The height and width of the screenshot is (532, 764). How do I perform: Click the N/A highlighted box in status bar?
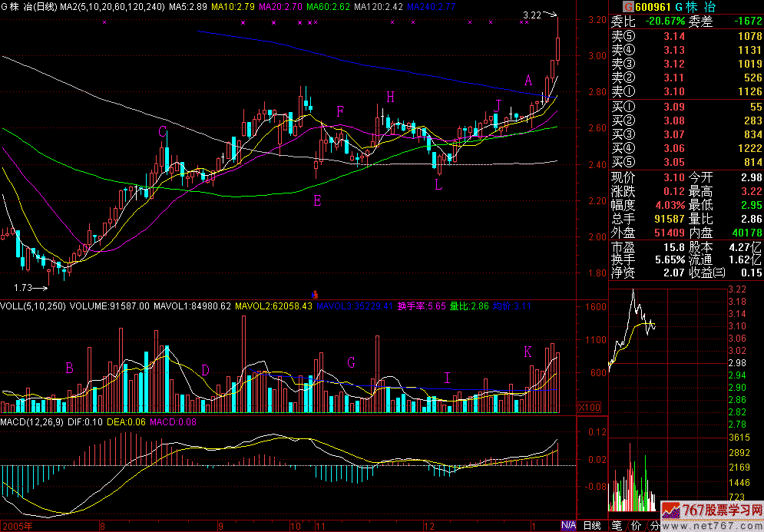point(568,526)
